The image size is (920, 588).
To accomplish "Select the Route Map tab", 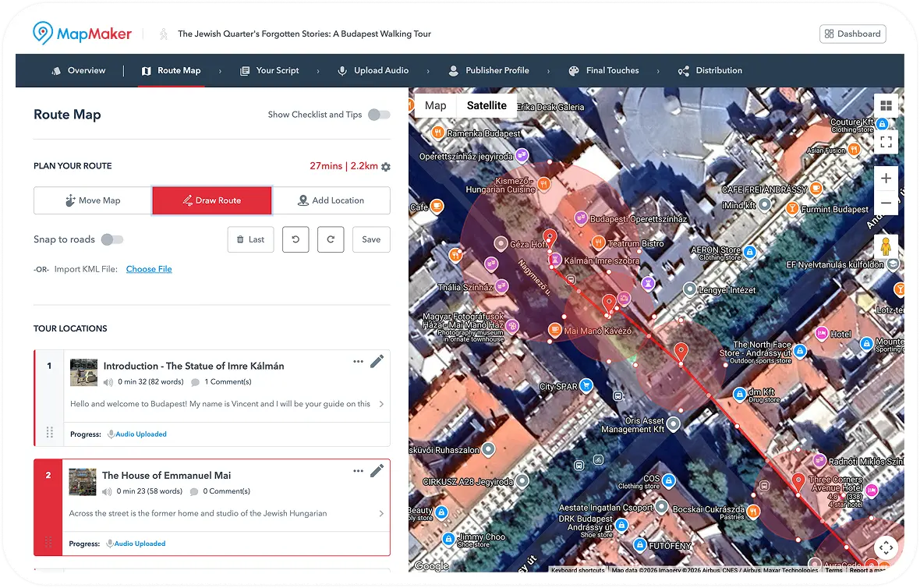I will [x=172, y=70].
